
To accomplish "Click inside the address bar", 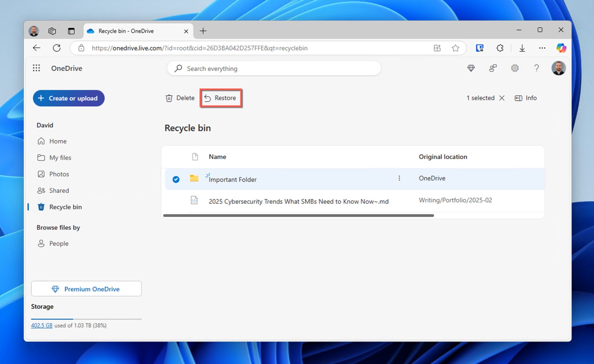I will 203,48.
